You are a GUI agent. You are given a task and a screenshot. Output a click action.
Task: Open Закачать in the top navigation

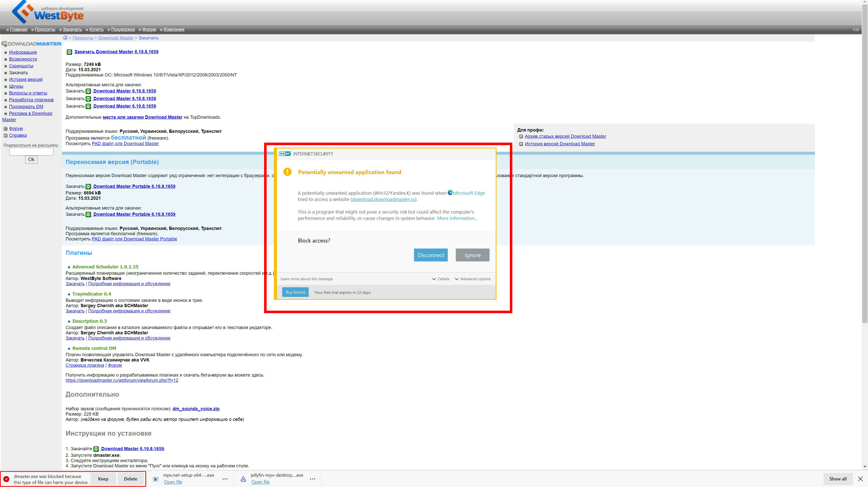coord(72,29)
